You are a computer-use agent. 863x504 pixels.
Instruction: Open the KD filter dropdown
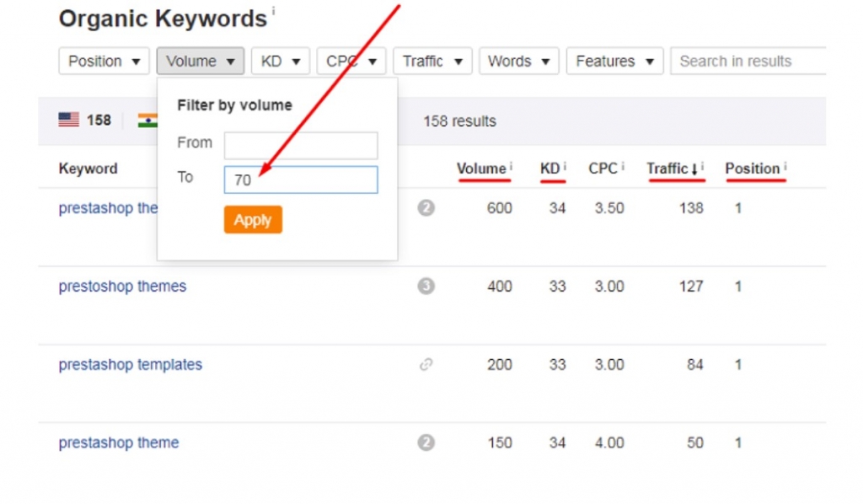281,61
